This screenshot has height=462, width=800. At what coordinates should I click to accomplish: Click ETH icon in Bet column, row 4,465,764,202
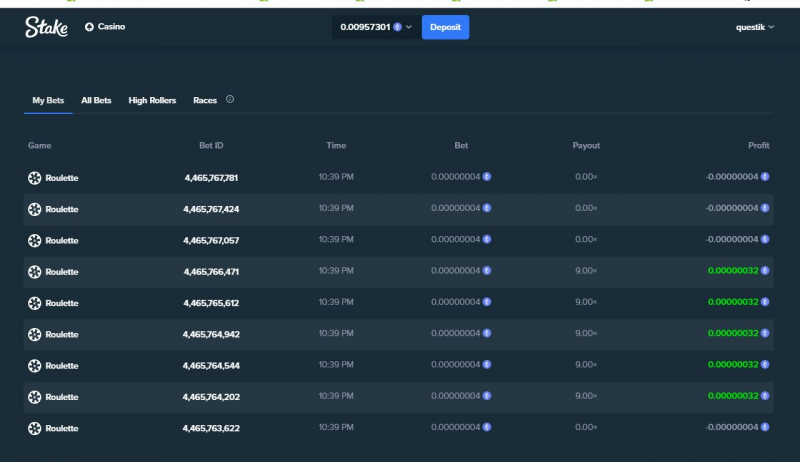pyautogui.click(x=487, y=396)
